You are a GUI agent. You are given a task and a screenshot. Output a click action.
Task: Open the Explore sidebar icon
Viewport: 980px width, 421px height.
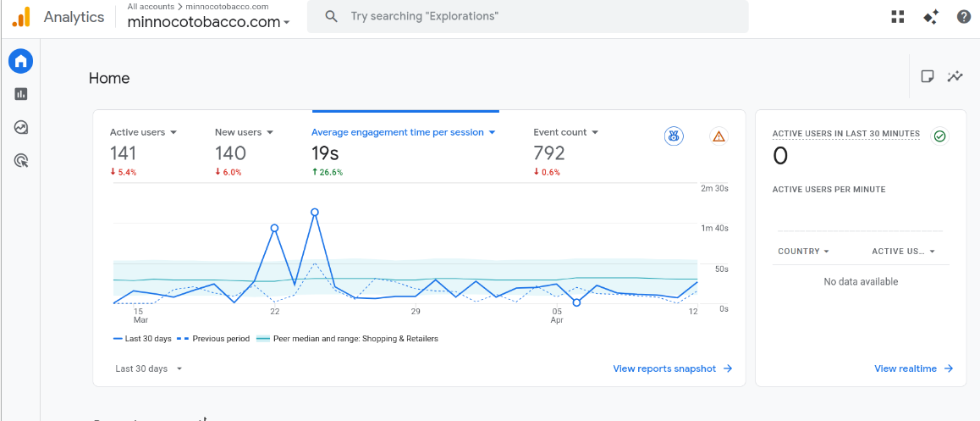(20, 128)
